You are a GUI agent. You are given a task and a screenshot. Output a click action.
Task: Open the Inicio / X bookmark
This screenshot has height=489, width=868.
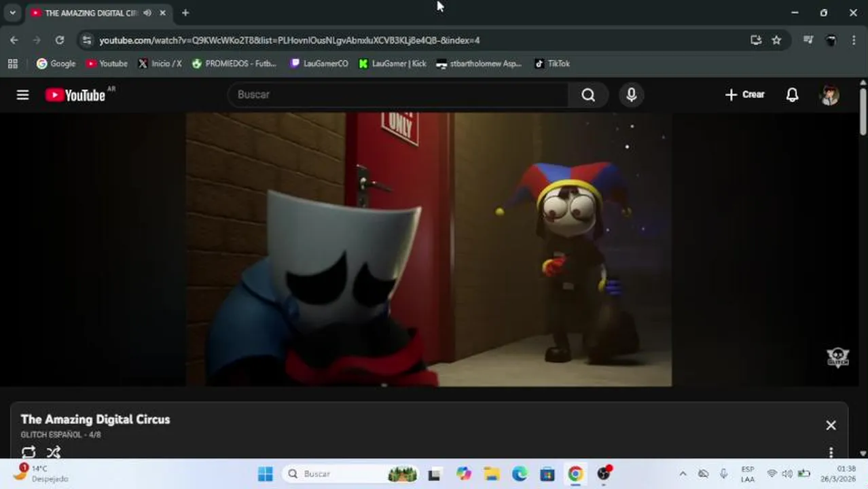tap(160, 63)
